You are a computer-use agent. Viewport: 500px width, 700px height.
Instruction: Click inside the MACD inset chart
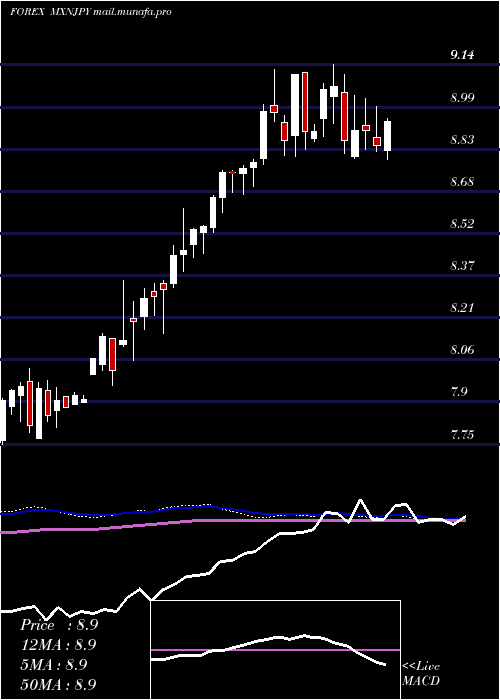pyautogui.click(x=275, y=650)
